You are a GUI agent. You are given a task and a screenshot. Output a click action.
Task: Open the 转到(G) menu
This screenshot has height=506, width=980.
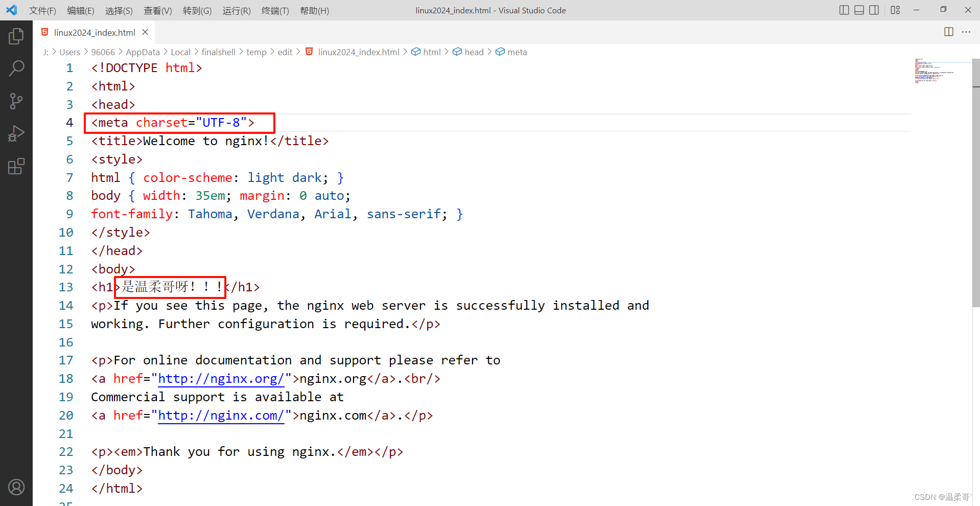pyautogui.click(x=197, y=10)
